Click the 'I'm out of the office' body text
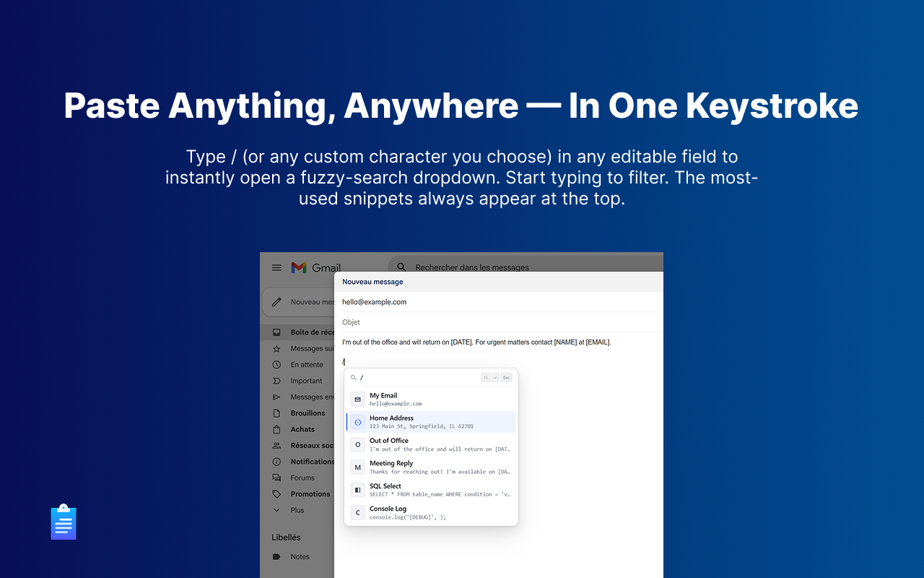924x578 pixels. (476, 342)
